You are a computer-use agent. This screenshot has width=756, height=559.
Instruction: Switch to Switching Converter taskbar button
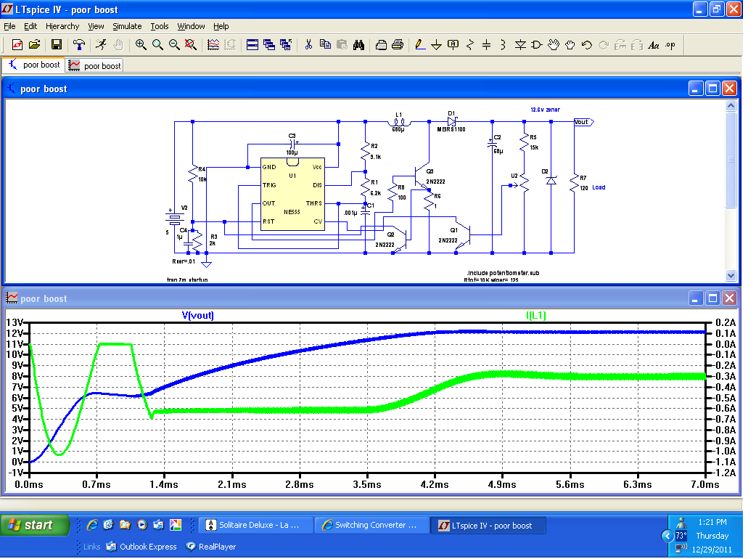point(371,525)
